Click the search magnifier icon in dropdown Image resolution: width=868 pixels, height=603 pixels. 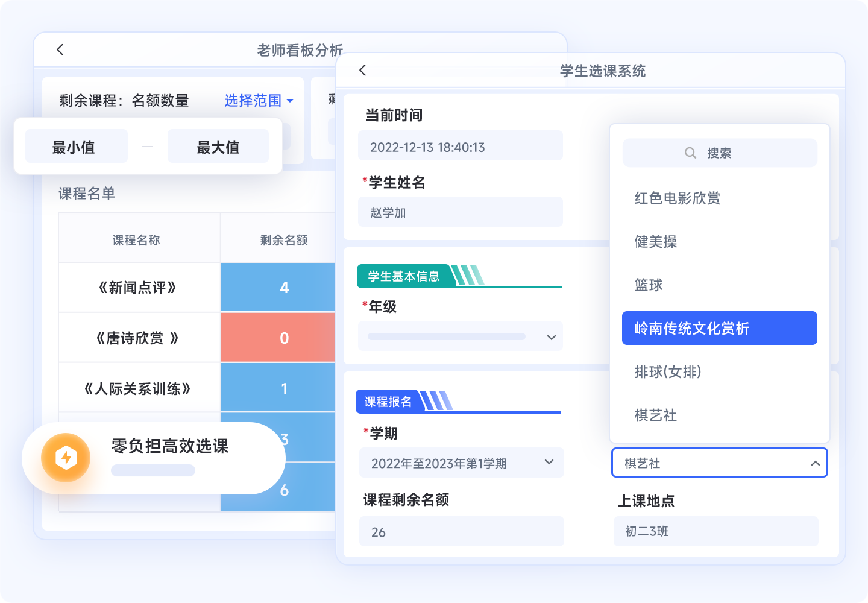[x=690, y=153]
